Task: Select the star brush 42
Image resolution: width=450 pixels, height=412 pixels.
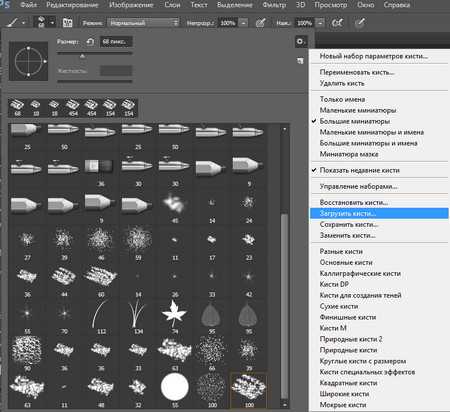Action: click(249, 280)
